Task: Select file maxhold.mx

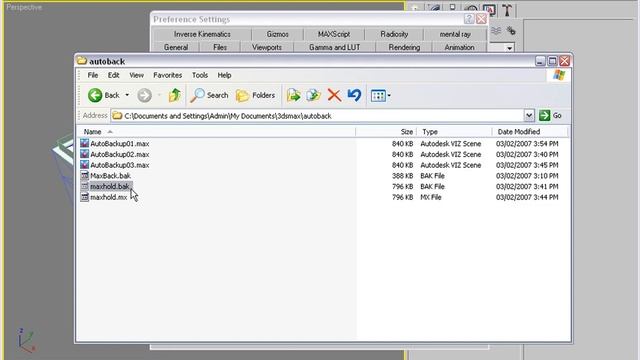Action: (x=108, y=197)
